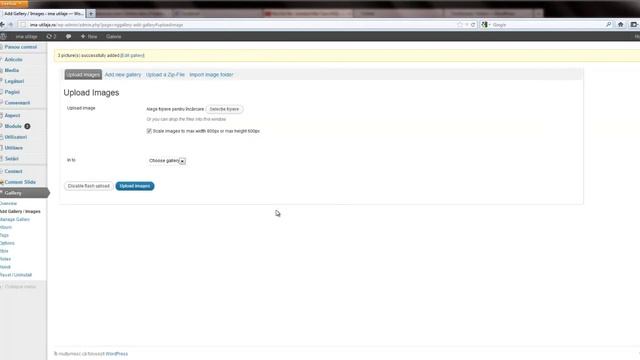Switch to the Import image folder tab
This screenshot has width=640, height=360.
click(211, 75)
